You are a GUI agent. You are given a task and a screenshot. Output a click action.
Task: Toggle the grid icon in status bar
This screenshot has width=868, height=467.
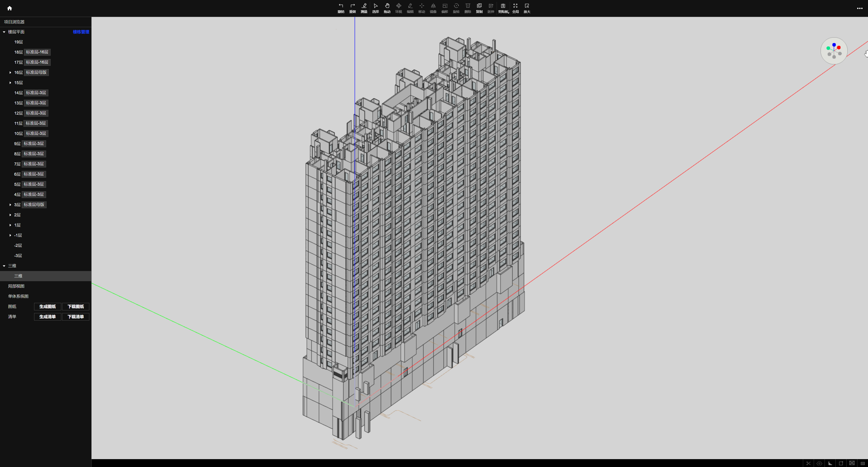(851, 463)
